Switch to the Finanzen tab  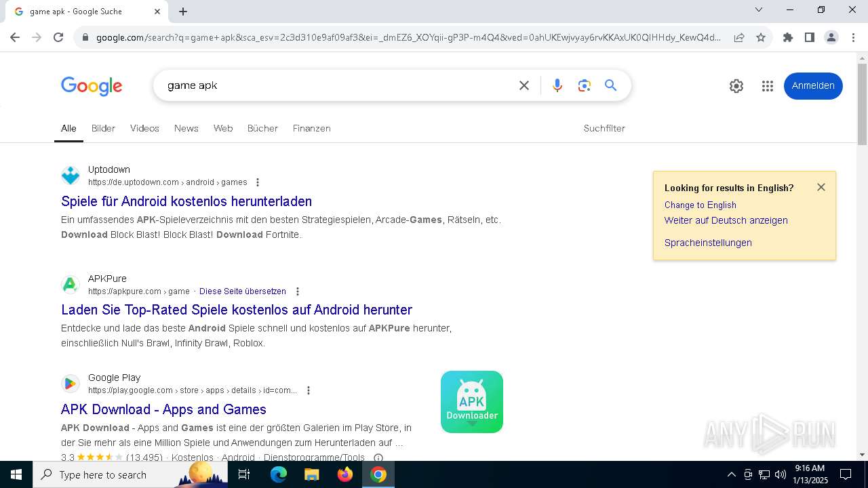point(312,128)
